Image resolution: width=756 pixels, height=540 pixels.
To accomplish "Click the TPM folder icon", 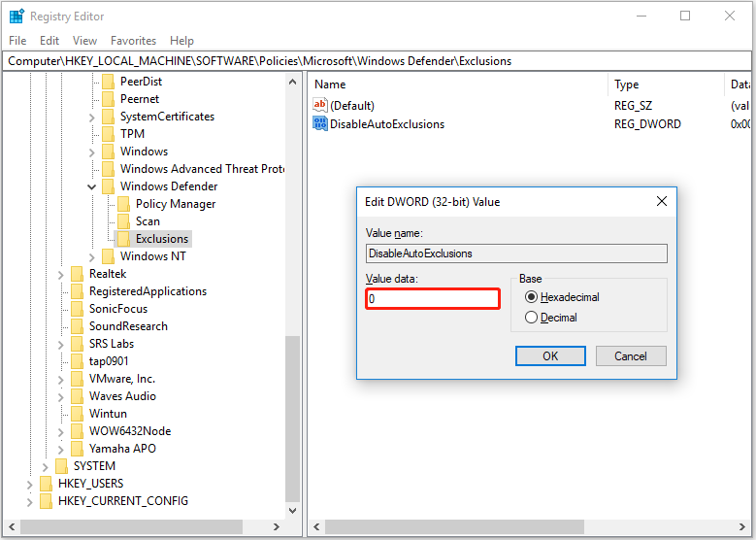I will (x=109, y=134).
